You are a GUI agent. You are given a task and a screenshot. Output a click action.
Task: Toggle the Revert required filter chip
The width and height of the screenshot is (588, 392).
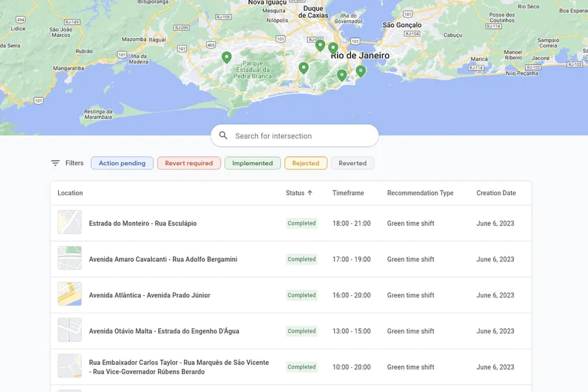pos(189,163)
